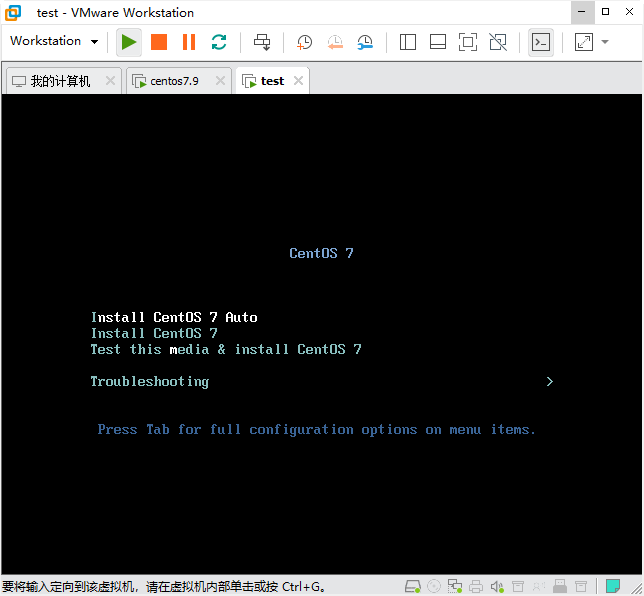644x596 pixels.
Task: Click the network adapter status icon
Action: tap(455, 586)
